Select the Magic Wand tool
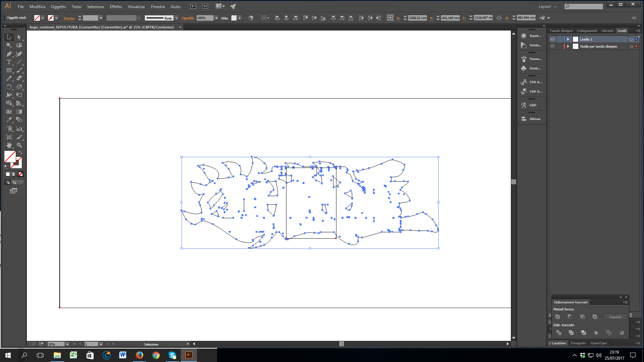Screen dimensions: 644x362 [9, 46]
